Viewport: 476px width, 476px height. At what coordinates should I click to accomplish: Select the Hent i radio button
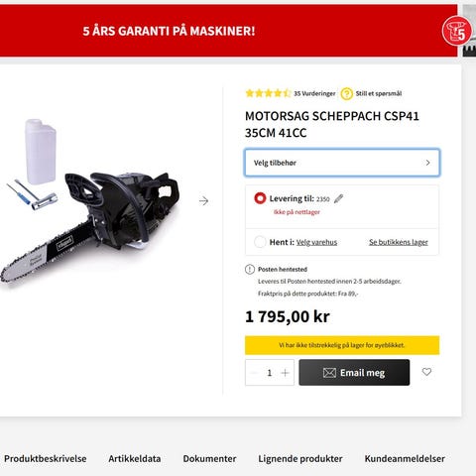click(260, 242)
